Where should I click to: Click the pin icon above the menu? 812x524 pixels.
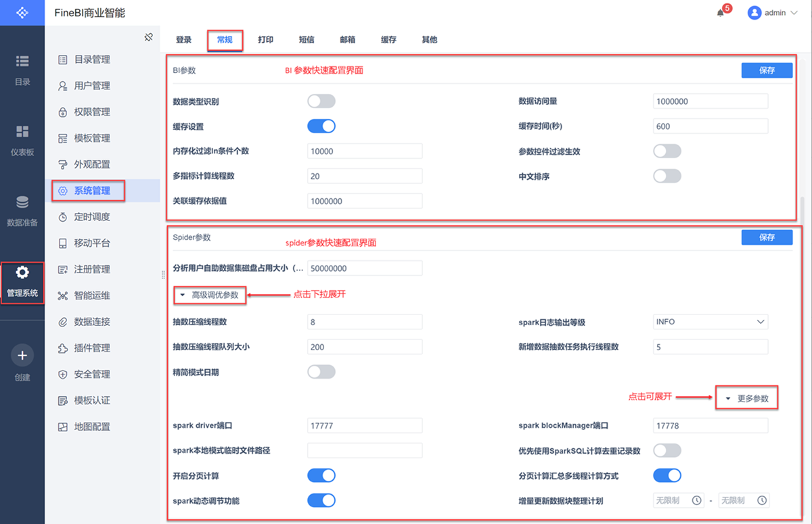(149, 37)
